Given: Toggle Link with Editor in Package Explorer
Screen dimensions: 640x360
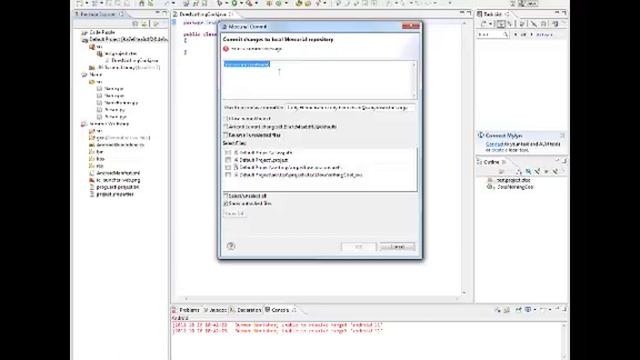Looking at the screenshot, I should point(144,24).
